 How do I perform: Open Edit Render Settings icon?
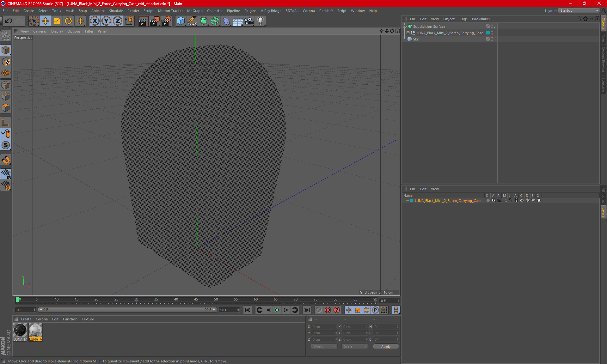click(166, 21)
